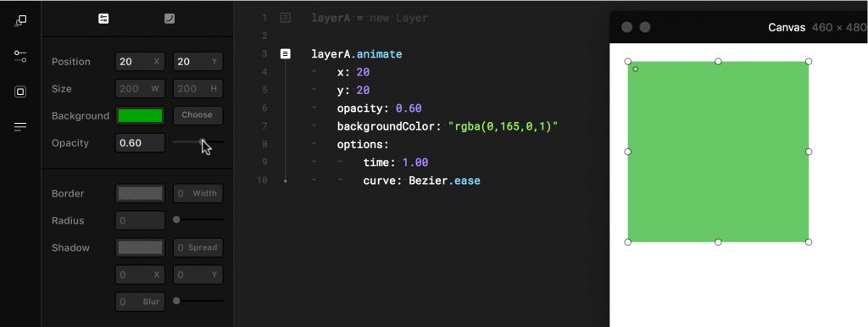Click the 'opacity: 0.60' code line
Viewport: 868px width, 327px height.
[379, 108]
